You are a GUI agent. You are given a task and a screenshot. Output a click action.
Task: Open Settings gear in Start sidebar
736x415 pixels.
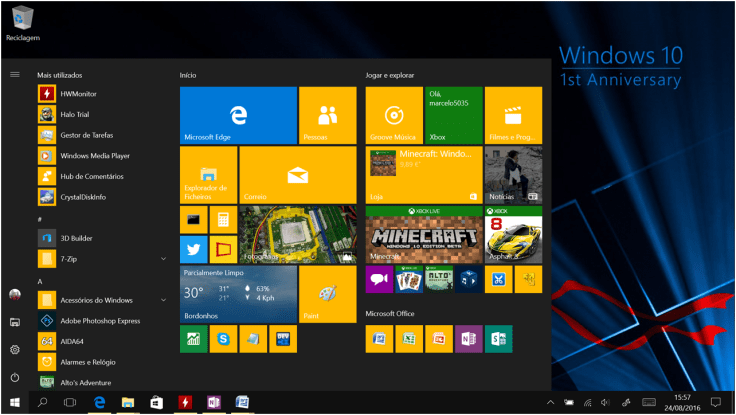[x=15, y=349]
